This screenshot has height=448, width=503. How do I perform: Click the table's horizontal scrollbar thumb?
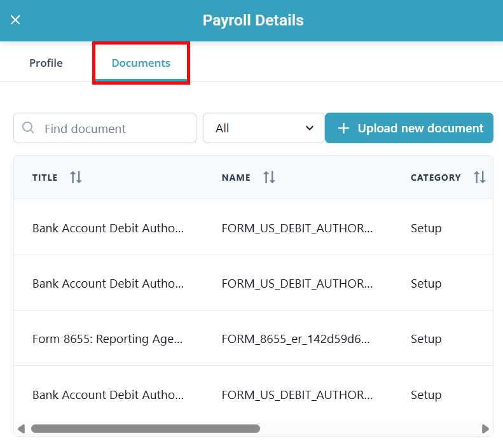point(145,429)
